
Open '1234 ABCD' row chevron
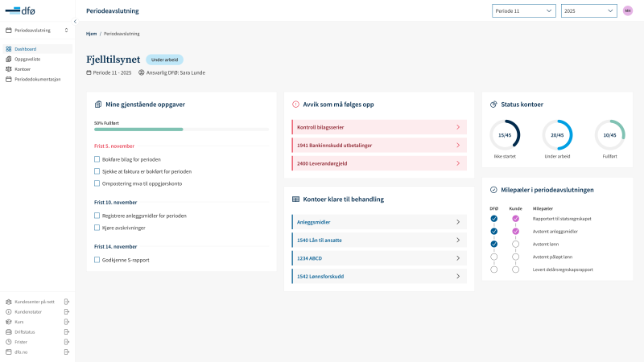pos(458,258)
